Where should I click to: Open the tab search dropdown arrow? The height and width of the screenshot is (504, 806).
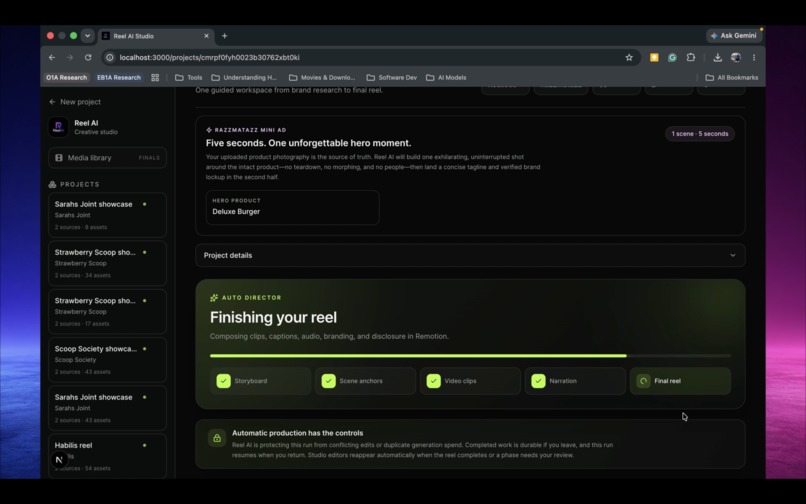[x=87, y=36]
